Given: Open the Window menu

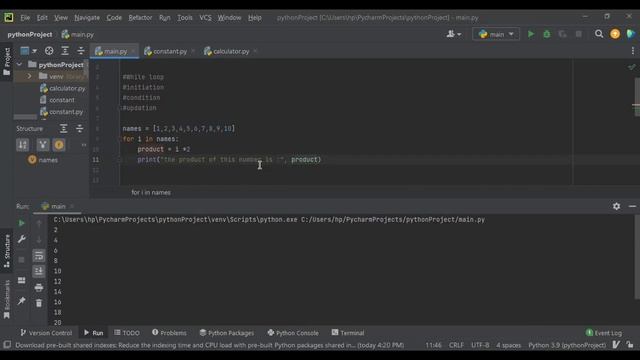Looking at the screenshot, I should coord(229,18).
